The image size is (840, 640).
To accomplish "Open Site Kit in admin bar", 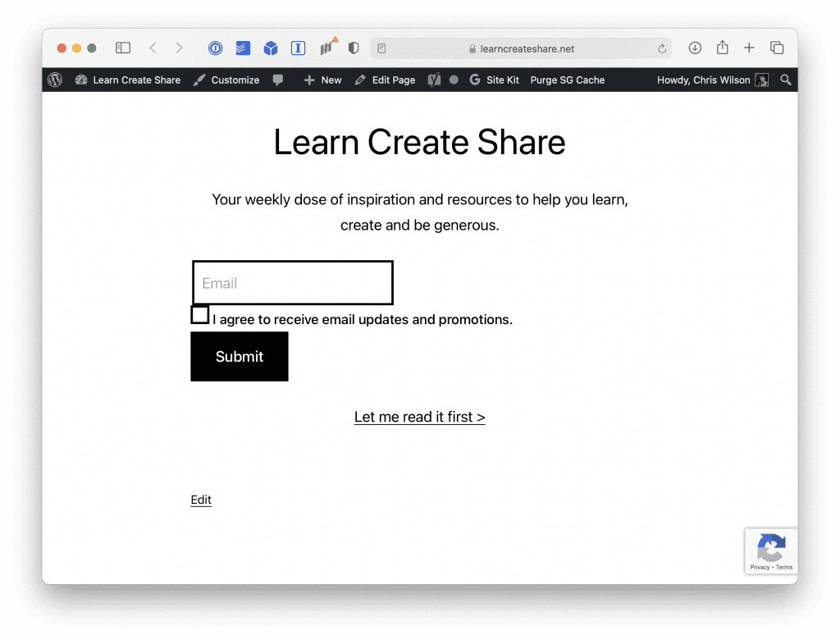I will [x=494, y=80].
